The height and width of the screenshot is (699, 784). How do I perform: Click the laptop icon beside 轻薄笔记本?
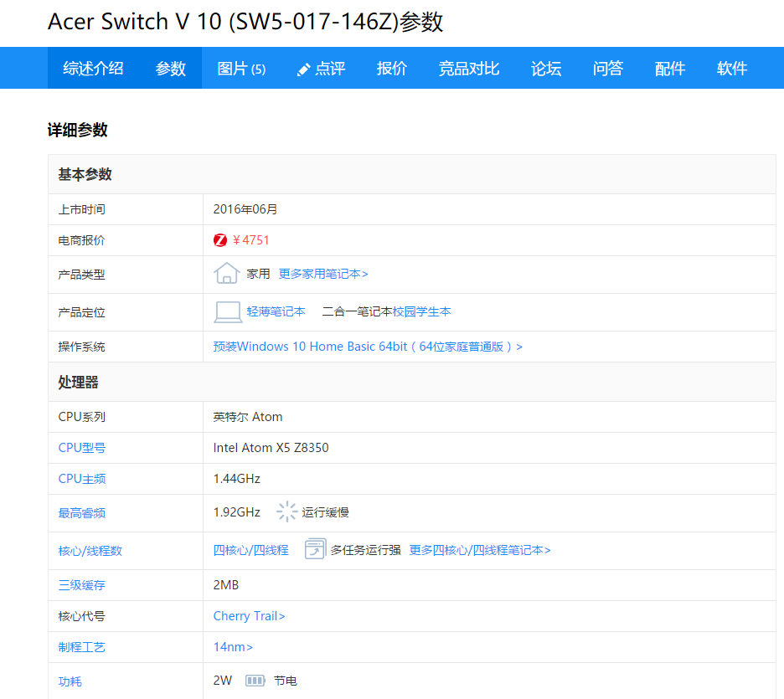[228, 311]
